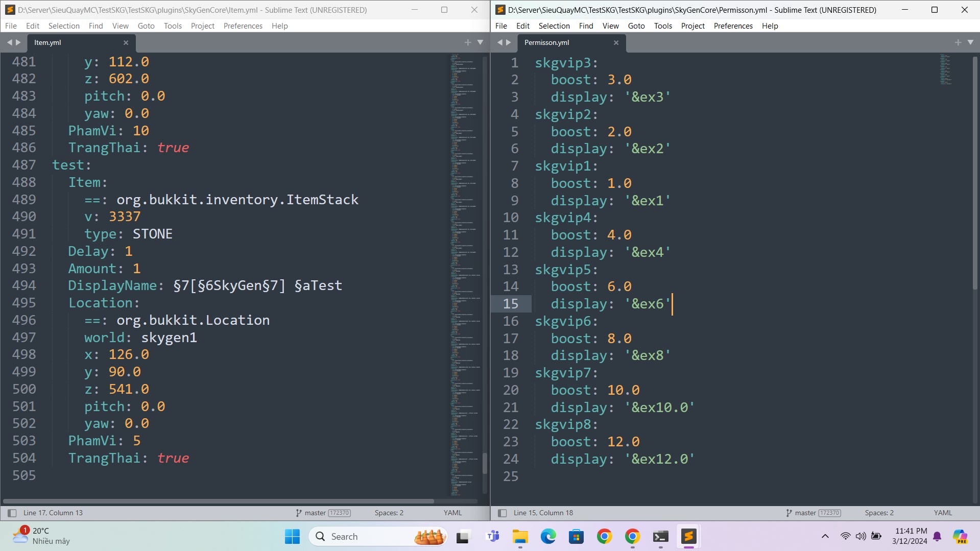The image size is (980, 551).
Task: Open Microsoft Edge from the taskbar
Action: (548, 537)
